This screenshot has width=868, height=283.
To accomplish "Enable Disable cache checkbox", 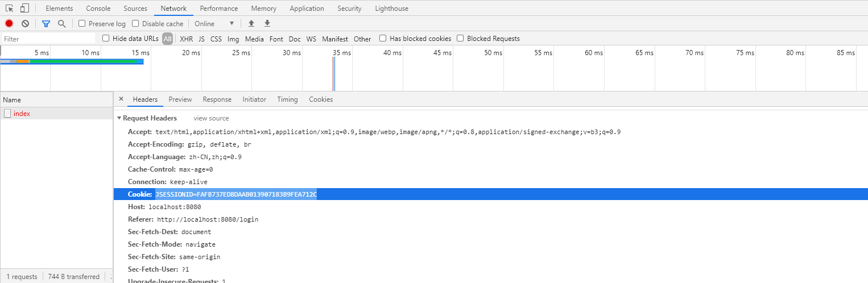I will tap(135, 23).
